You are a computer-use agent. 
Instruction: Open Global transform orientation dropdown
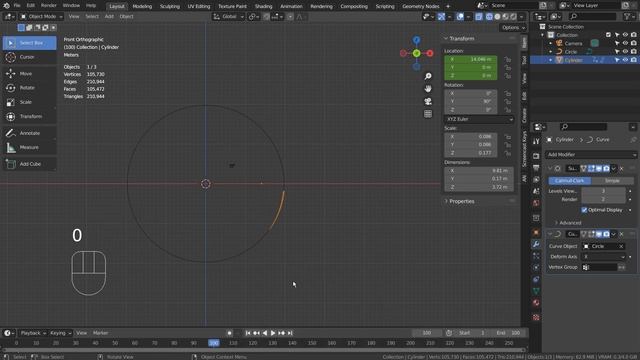tap(229, 17)
